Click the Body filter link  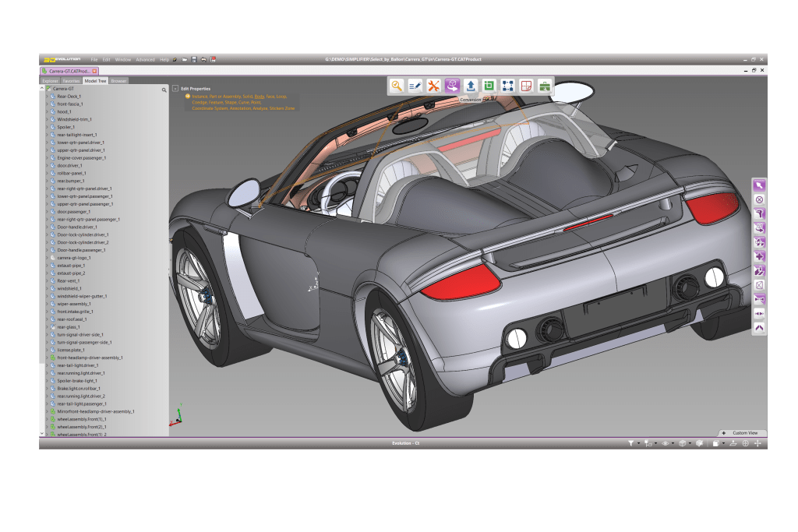pyautogui.click(x=260, y=97)
